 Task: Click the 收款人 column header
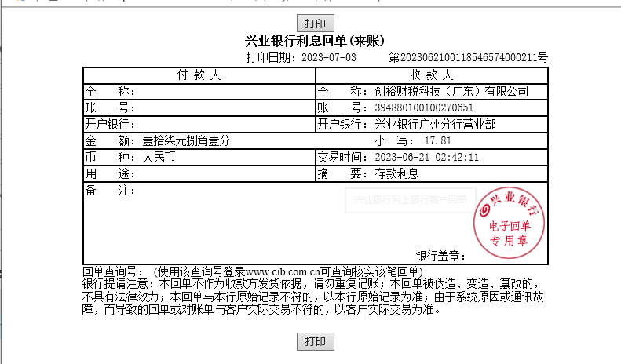pos(432,75)
